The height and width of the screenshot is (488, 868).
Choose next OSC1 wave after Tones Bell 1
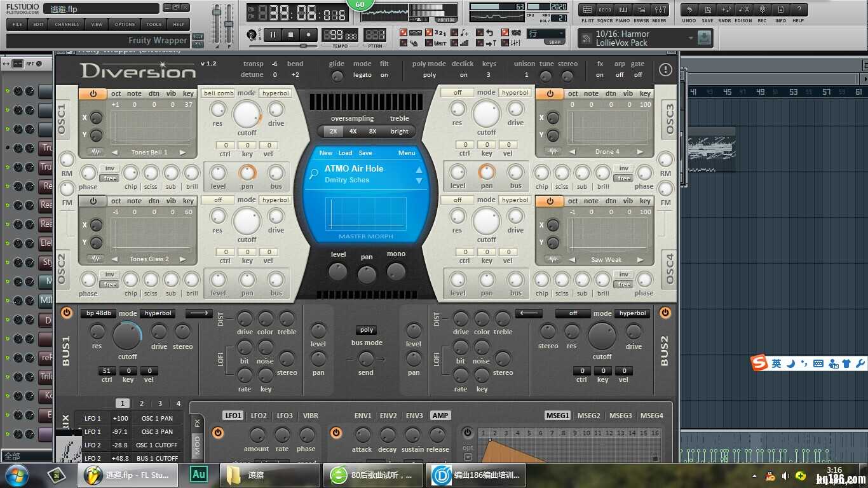[x=182, y=152]
